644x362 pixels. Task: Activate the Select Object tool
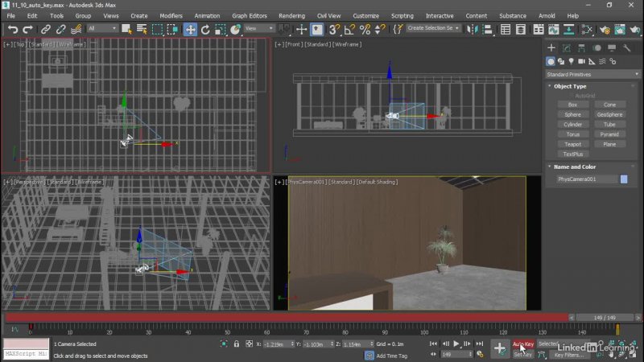pos(126,29)
